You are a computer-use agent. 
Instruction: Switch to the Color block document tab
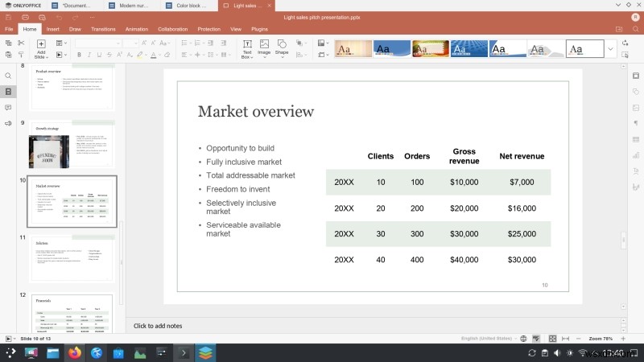(189, 6)
